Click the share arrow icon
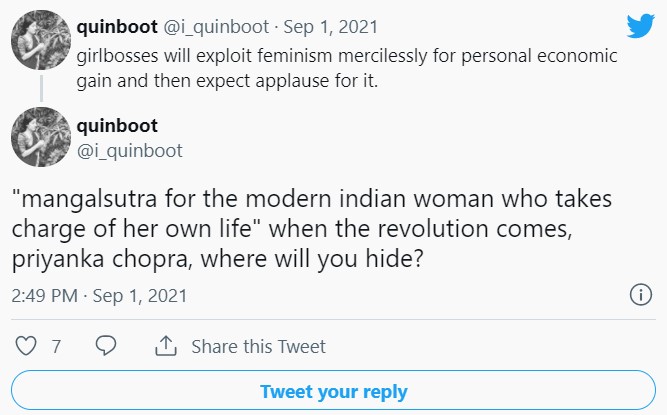Screen dimensions: 667x415 click(165, 346)
